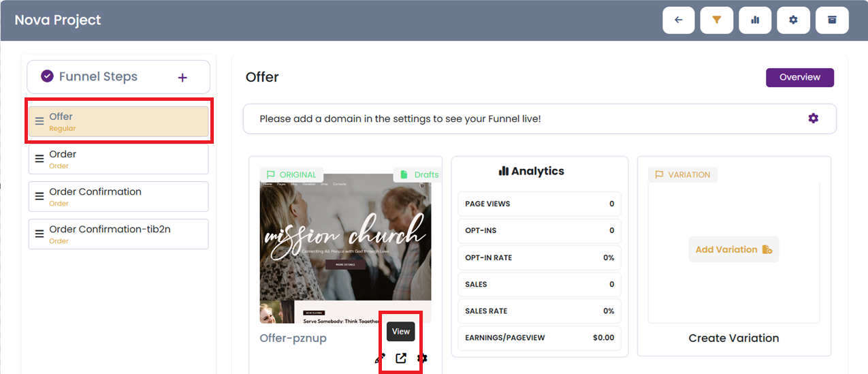
Task: Select the Order Confirmation-tib2n step
Action: coord(118,234)
